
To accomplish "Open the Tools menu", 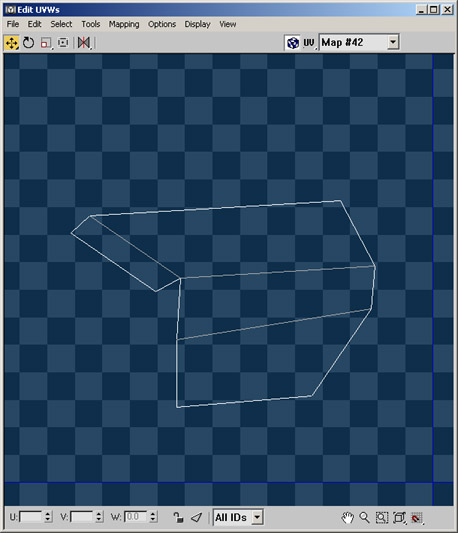I will (90, 24).
